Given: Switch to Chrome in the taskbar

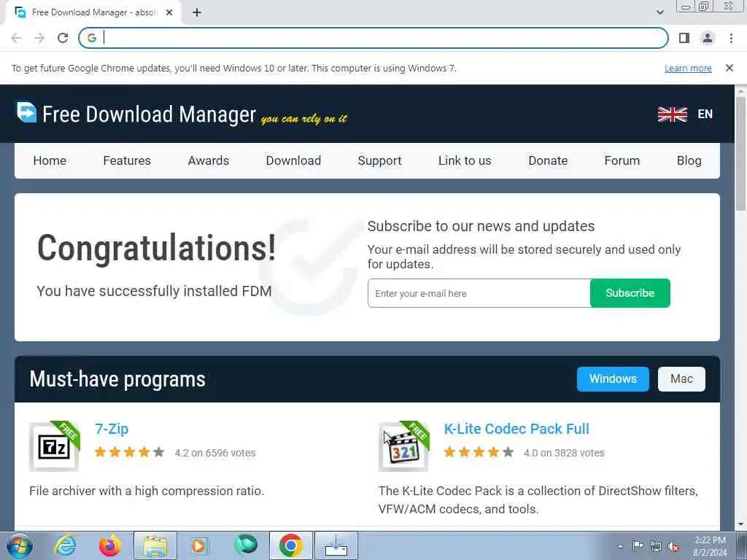Looking at the screenshot, I should tap(290, 545).
